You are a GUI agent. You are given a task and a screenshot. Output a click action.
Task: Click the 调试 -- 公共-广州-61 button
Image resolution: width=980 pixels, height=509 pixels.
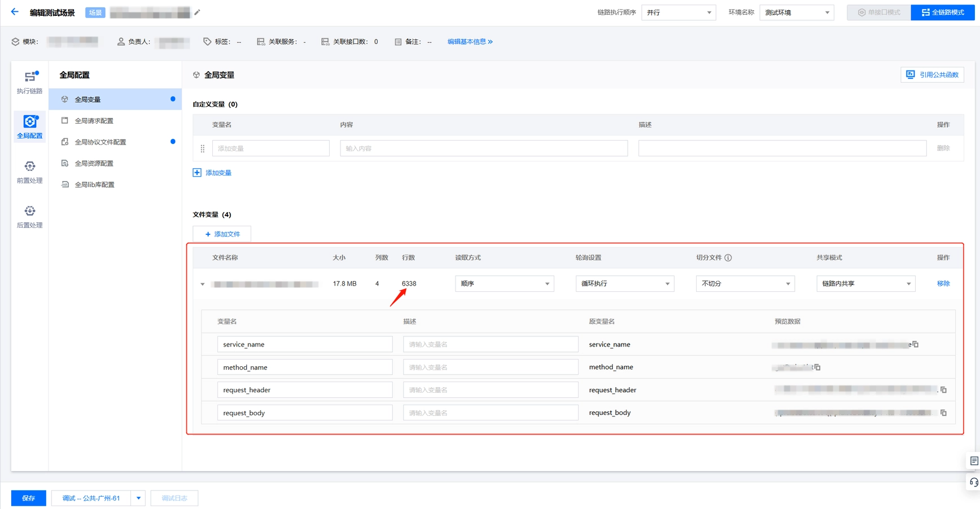pos(91,498)
